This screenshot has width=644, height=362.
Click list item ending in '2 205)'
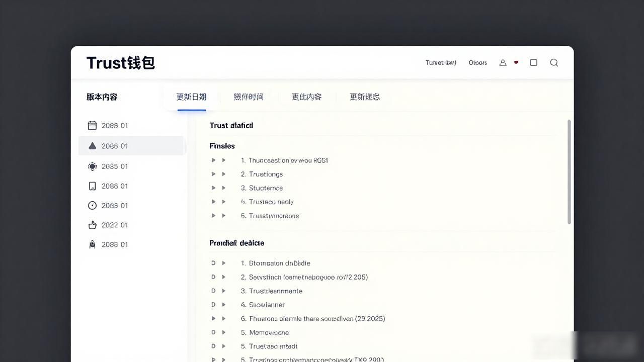[x=304, y=277]
